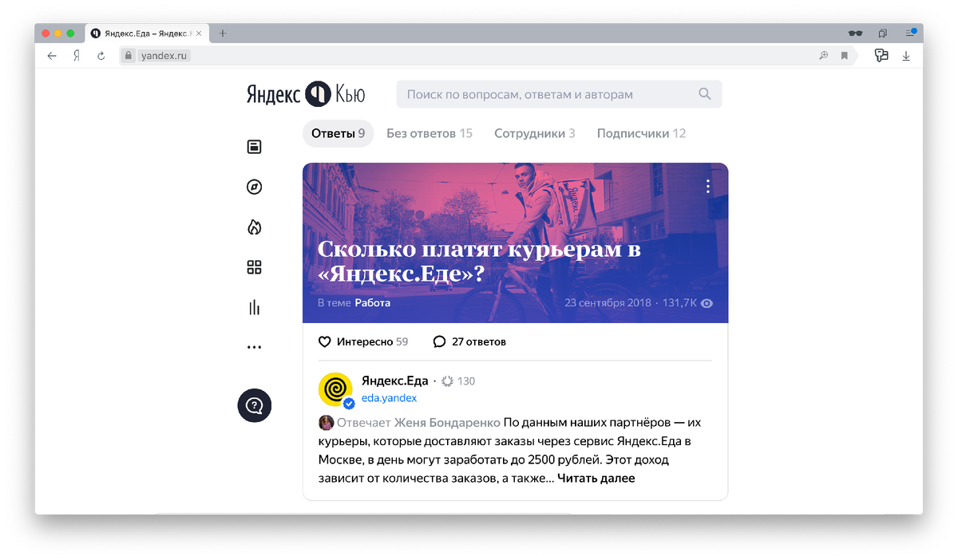Viewport: 958px width, 560px height.
Task: Bookmark this page with the bookmark icon
Action: (x=844, y=56)
